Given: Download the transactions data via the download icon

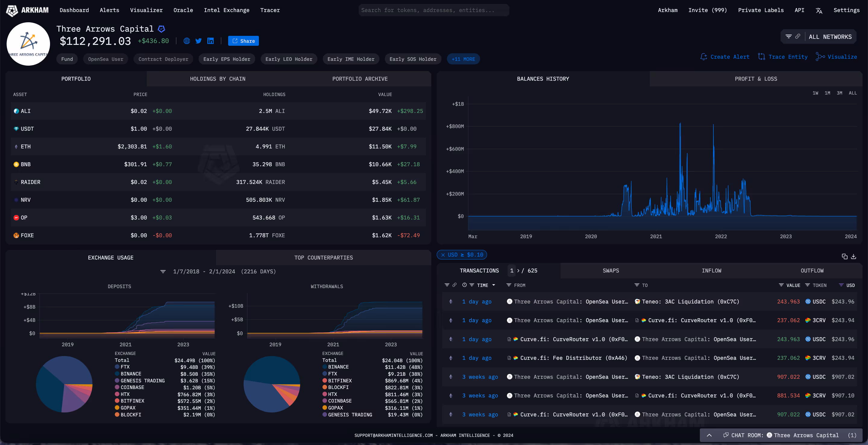Looking at the screenshot, I should pyautogui.click(x=854, y=257).
